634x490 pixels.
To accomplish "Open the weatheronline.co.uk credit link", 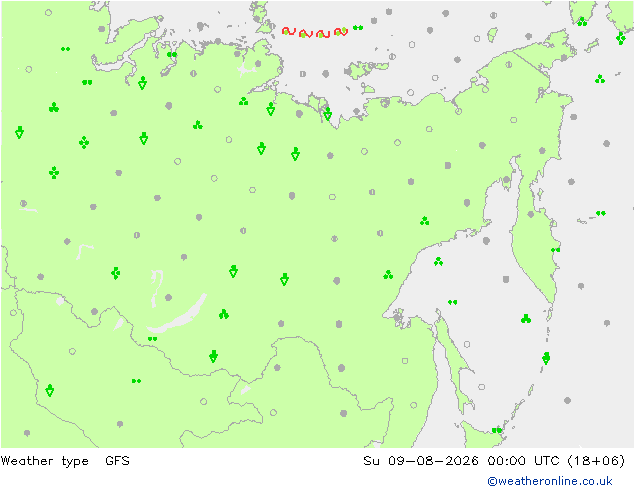I will [550, 481].
